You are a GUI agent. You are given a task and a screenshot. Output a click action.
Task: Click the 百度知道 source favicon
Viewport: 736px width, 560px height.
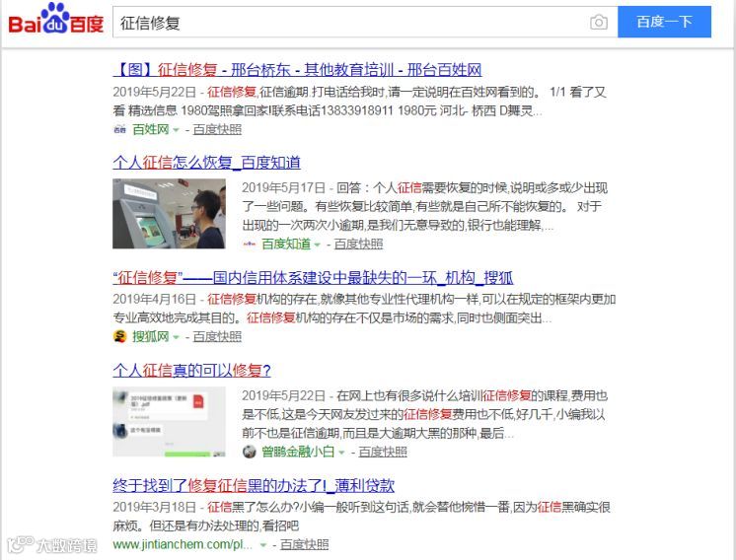(249, 244)
